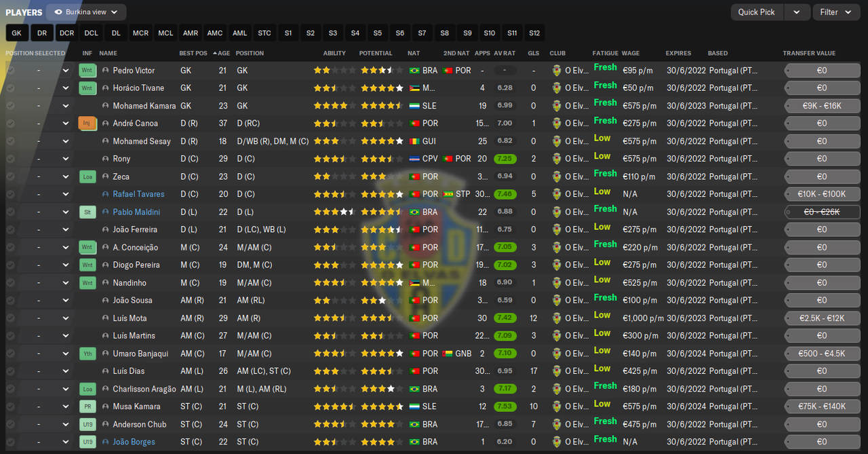Screen dimensions: 868x454
Task: Open the arrow menu next to Quick Pick
Action: [797, 12]
